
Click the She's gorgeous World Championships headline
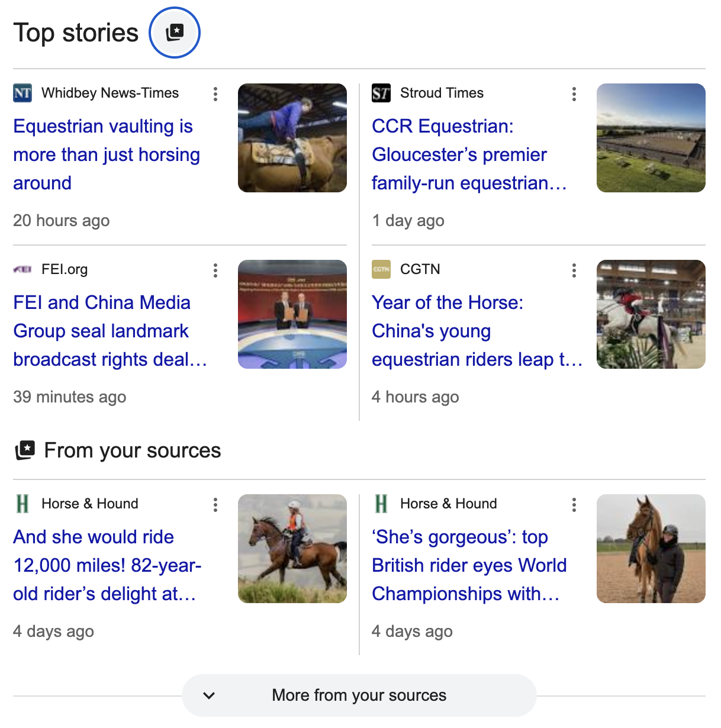click(469, 565)
